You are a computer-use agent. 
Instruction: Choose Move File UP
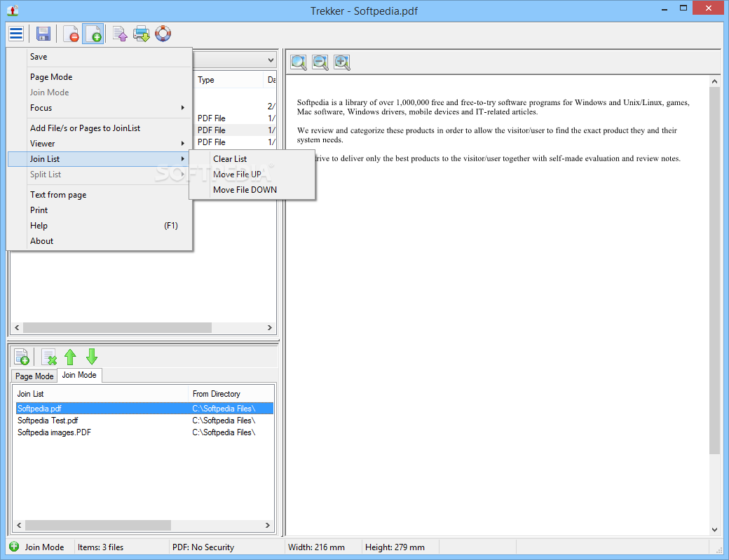coord(252,175)
